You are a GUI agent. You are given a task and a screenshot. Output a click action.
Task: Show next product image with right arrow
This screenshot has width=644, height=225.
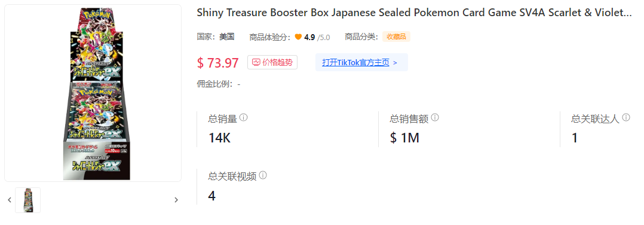click(x=176, y=200)
